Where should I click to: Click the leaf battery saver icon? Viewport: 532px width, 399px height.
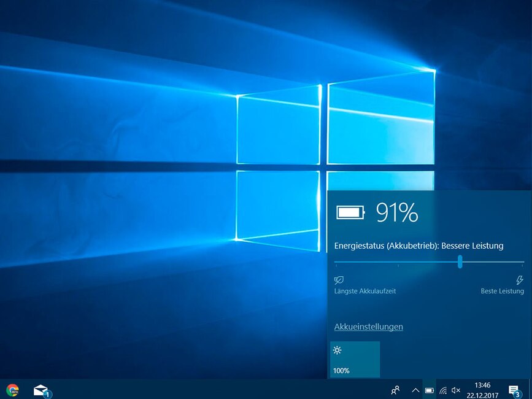coord(339,280)
